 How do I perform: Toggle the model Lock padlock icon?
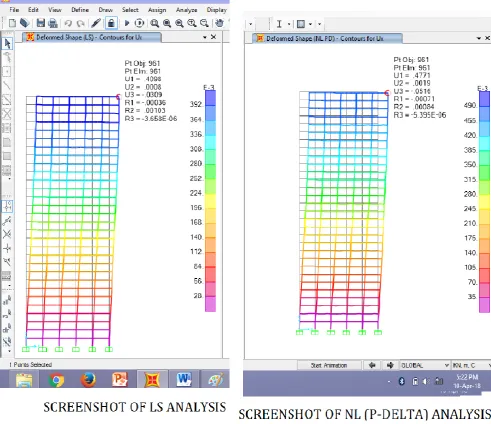click(x=111, y=23)
